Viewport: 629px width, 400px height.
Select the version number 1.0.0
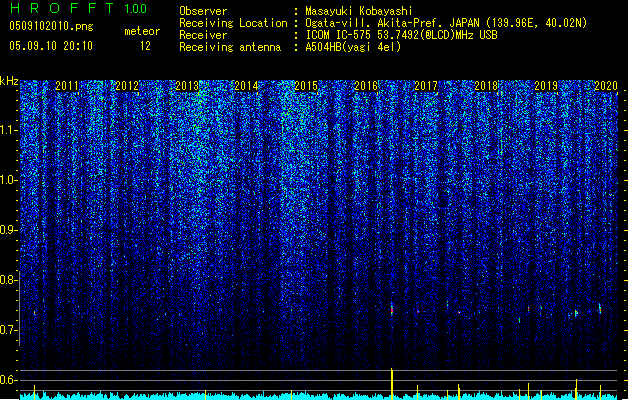pos(136,9)
